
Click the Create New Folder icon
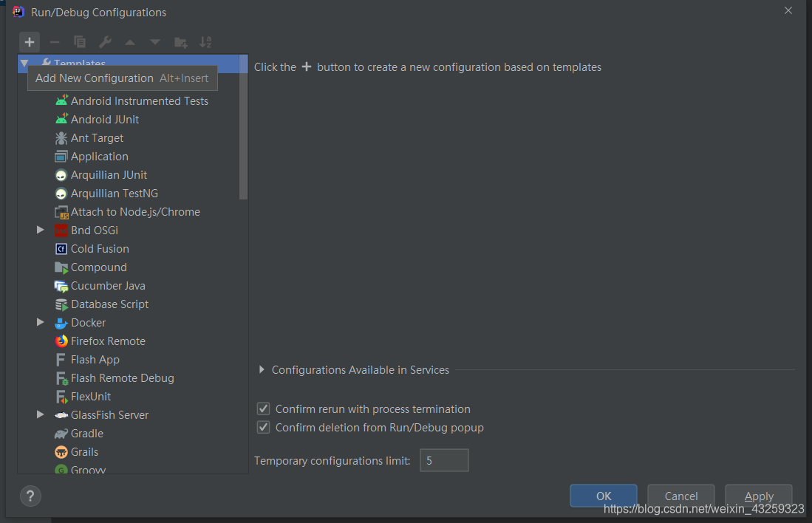tap(181, 42)
